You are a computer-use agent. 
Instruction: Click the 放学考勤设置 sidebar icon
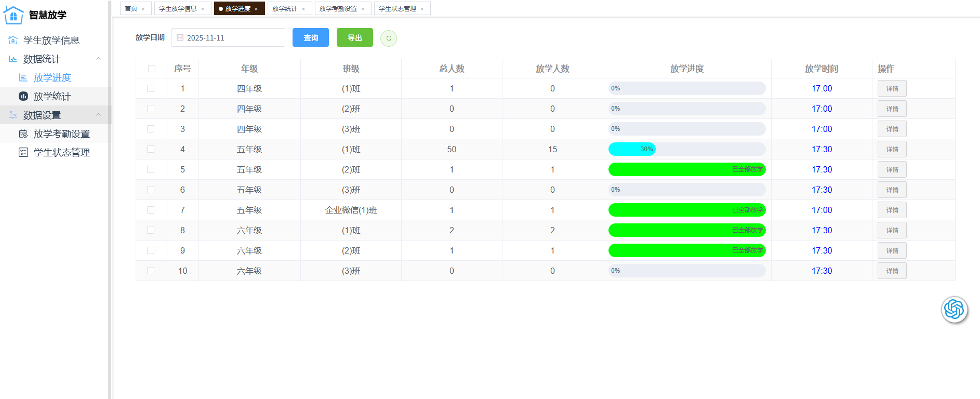pyautogui.click(x=23, y=134)
